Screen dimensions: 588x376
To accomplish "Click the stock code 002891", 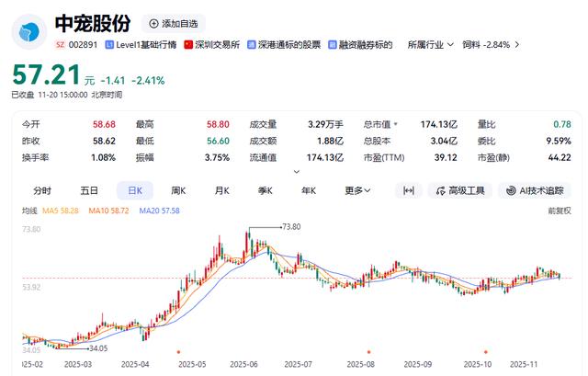I will pos(83,45).
